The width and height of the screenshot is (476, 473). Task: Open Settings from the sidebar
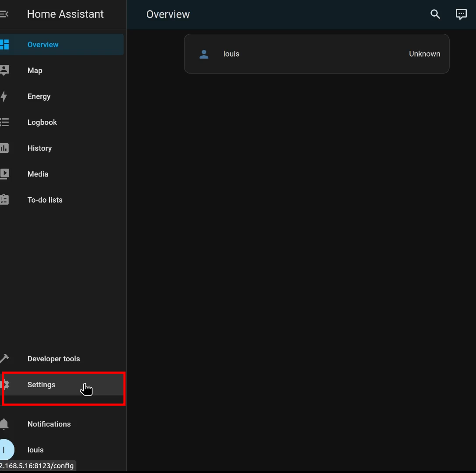click(62, 385)
